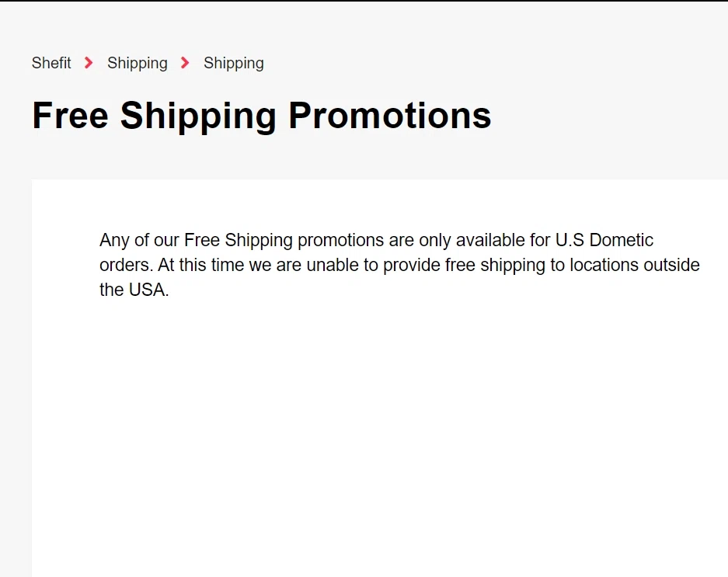Select the last Shipping breadcrumb item
This screenshot has width=728, height=577.
click(233, 63)
